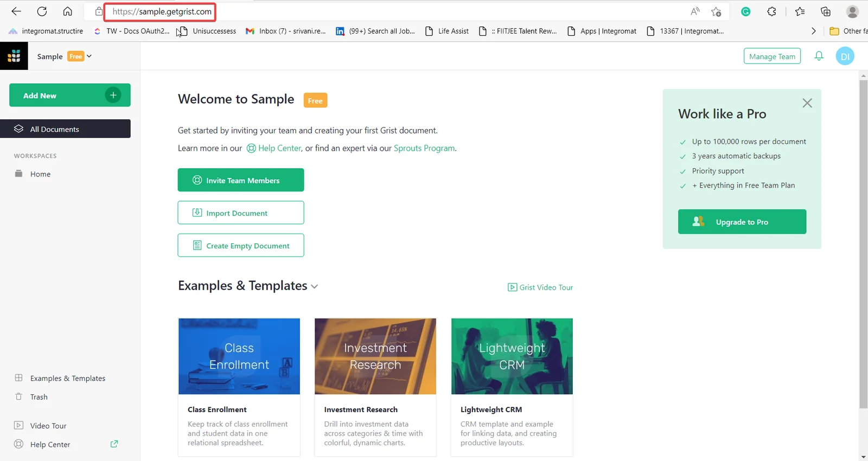Click the plus icon on Add New
The height and width of the screenshot is (461, 868).
[113, 95]
